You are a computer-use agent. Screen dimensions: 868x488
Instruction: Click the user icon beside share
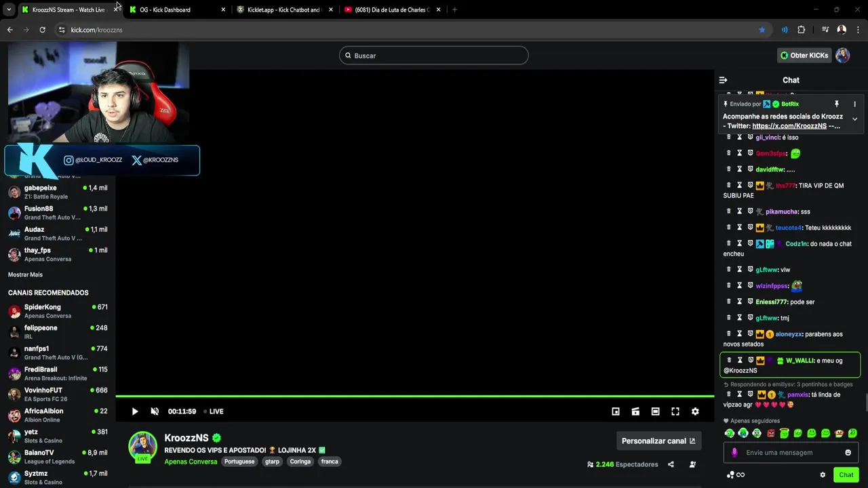(x=692, y=464)
